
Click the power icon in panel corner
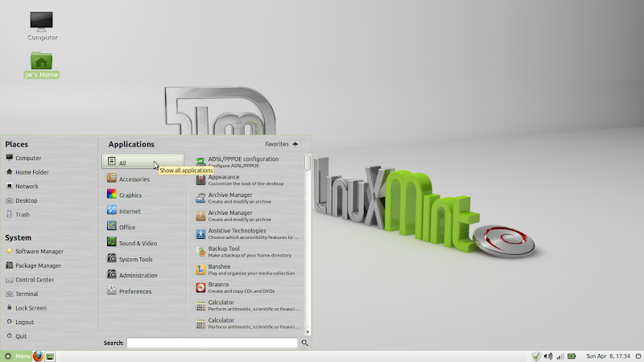coord(638,356)
